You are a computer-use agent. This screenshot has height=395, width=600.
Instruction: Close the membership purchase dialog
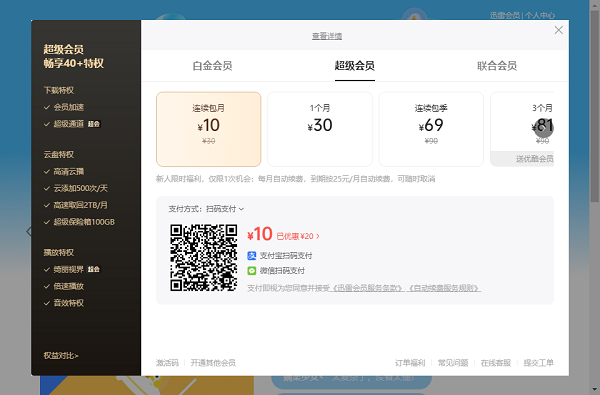coord(559,30)
